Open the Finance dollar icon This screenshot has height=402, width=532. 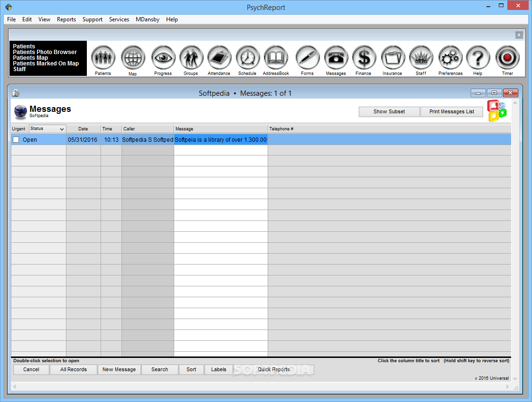[364, 57]
